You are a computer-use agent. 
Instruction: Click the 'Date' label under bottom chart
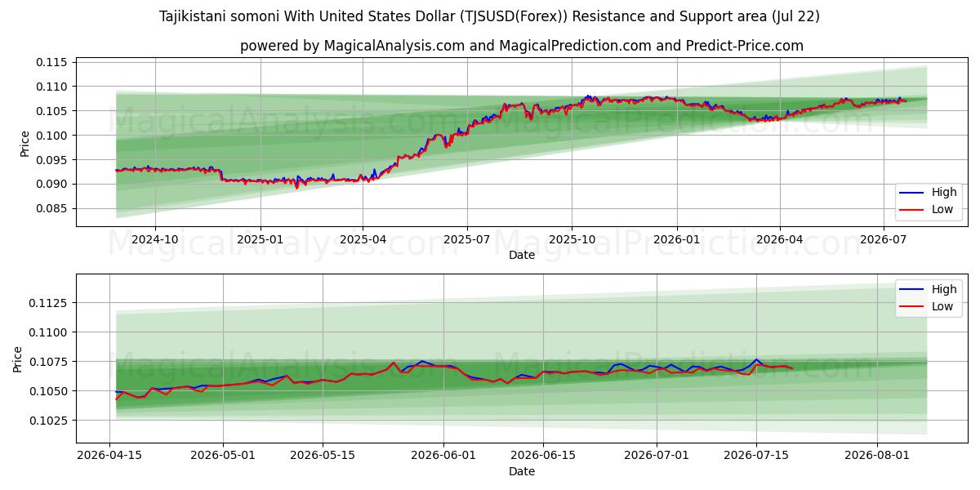522,471
